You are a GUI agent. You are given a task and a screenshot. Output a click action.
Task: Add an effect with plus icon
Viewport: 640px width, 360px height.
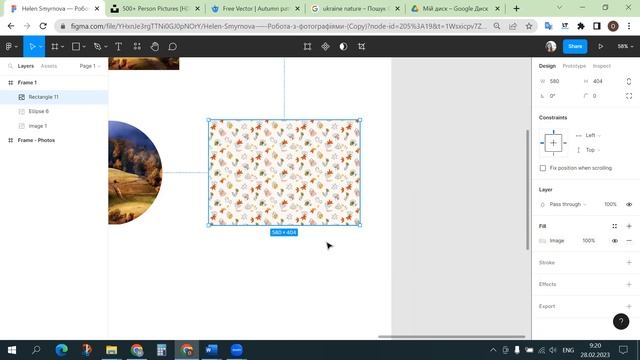[629, 284]
